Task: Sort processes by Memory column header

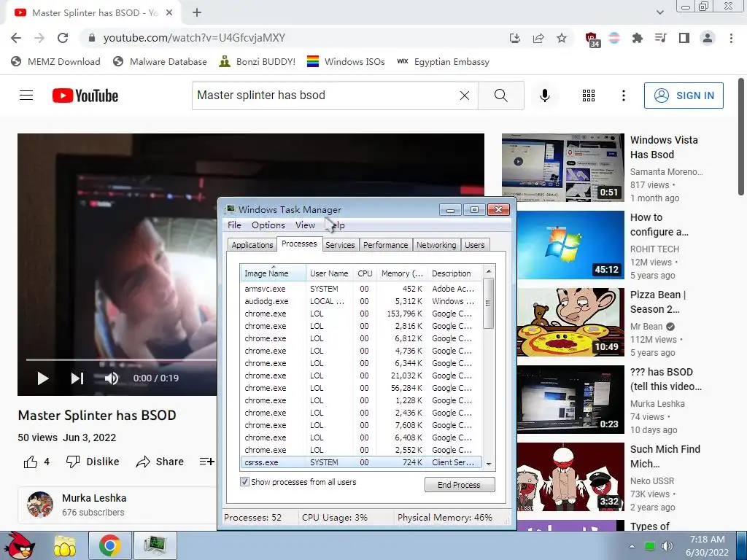Action: [402, 273]
